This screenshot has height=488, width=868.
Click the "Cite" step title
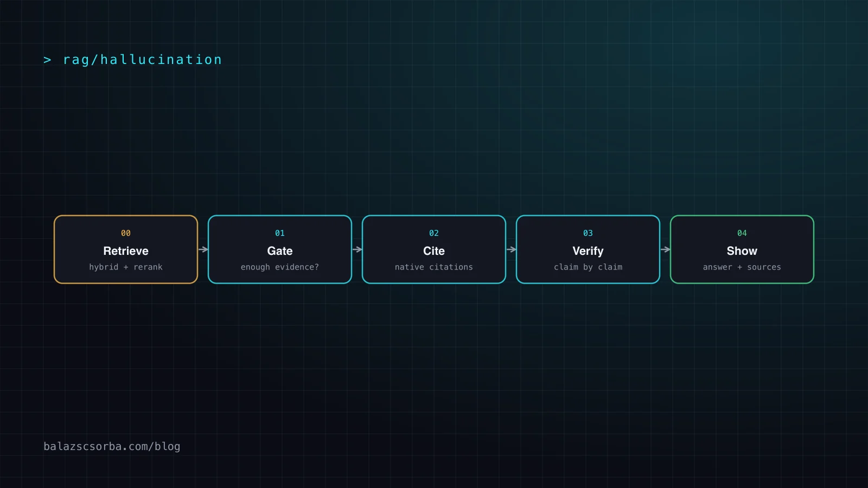click(x=434, y=251)
